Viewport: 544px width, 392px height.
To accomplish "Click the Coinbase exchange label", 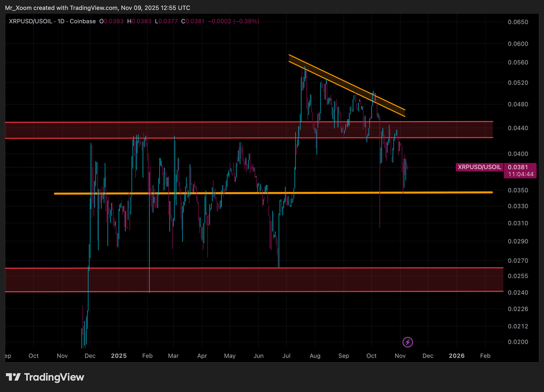I will (83, 21).
